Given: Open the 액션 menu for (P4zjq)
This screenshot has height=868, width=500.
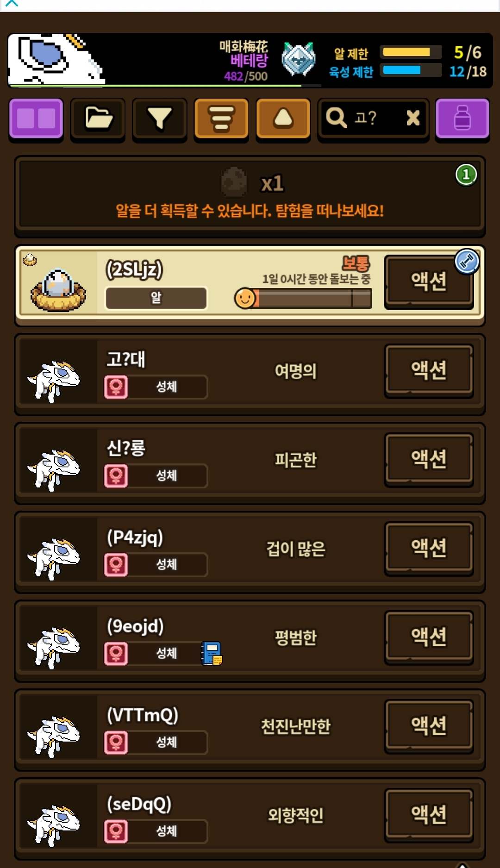Looking at the screenshot, I should coord(429,549).
